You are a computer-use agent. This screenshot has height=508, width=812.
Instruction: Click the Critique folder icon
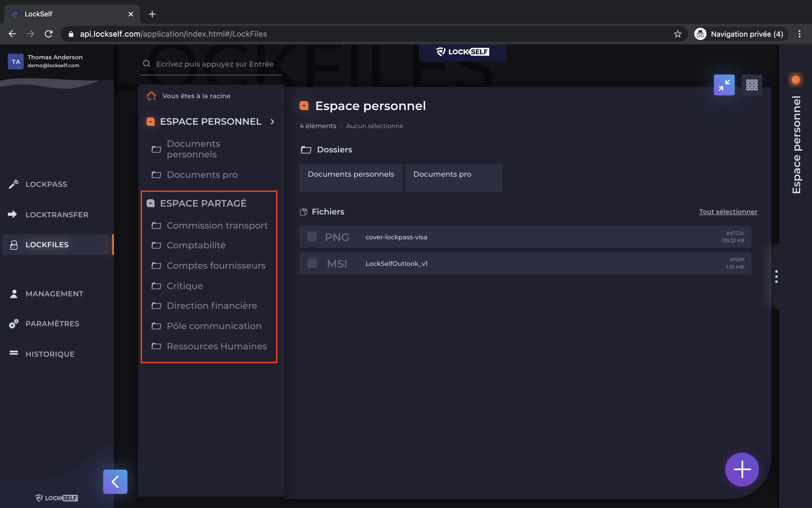(x=156, y=286)
